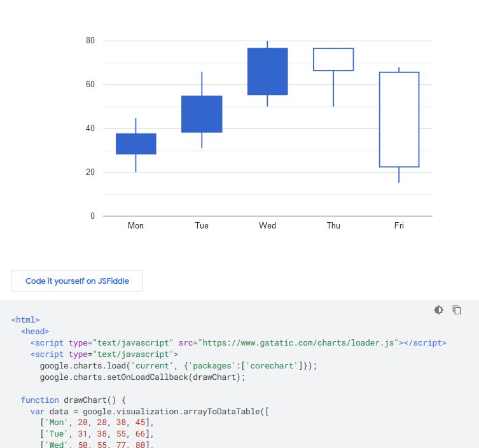Click the gstatic loader.js URL in code
Image resolution: width=479 pixels, height=448 pixels.
coord(299,343)
